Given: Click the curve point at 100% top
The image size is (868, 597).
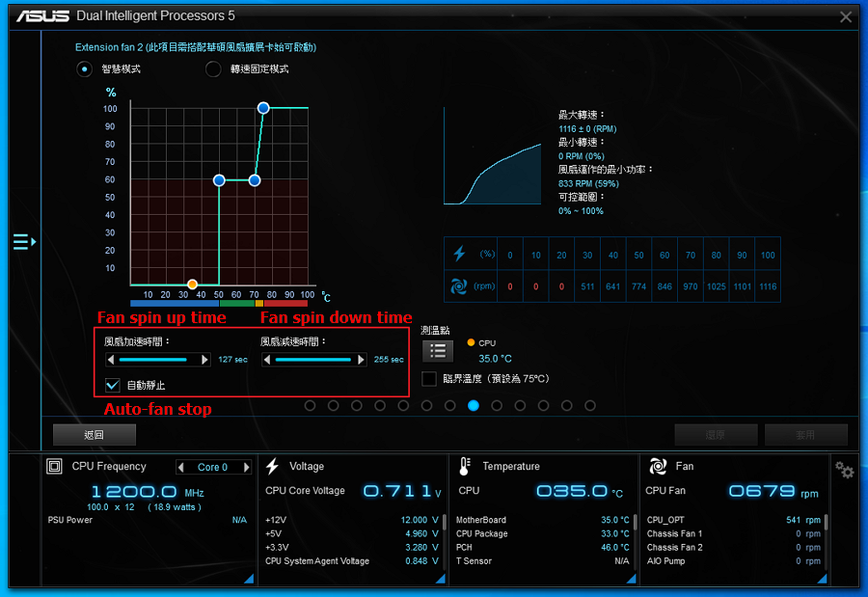Looking at the screenshot, I should [x=263, y=108].
